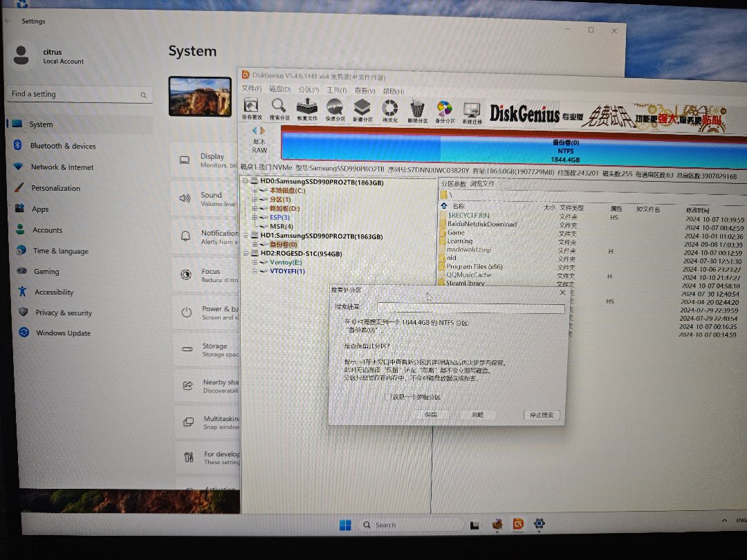This screenshot has height=560, width=747.
Task: Expand the 本地磁盘(C:) partition node
Action: coord(255,191)
